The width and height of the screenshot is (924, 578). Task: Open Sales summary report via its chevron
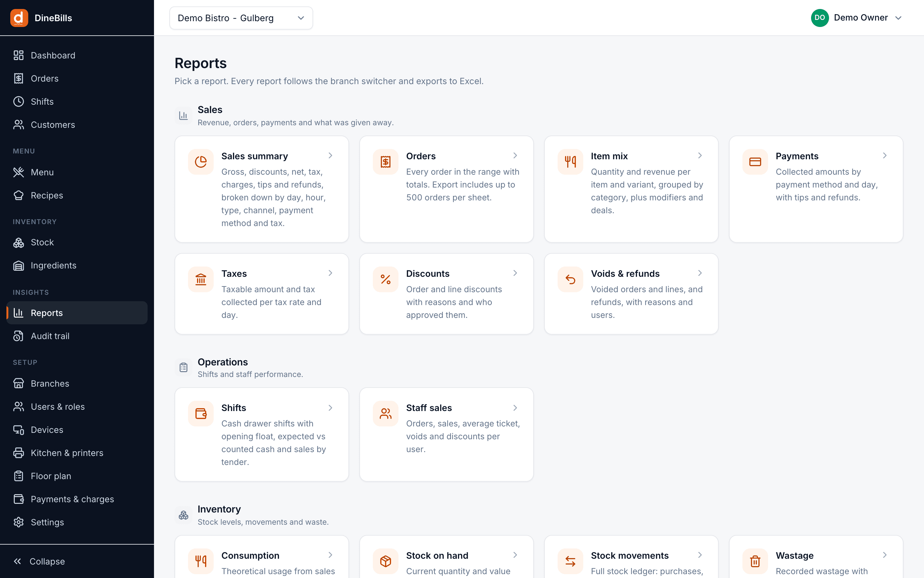coord(330,156)
